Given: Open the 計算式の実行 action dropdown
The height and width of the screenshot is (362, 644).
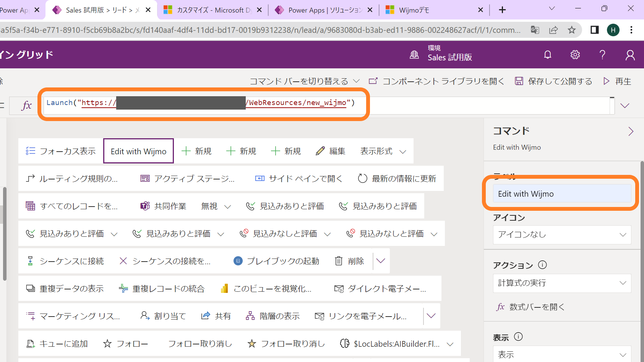Looking at the screenshot, I should point(562,283).
